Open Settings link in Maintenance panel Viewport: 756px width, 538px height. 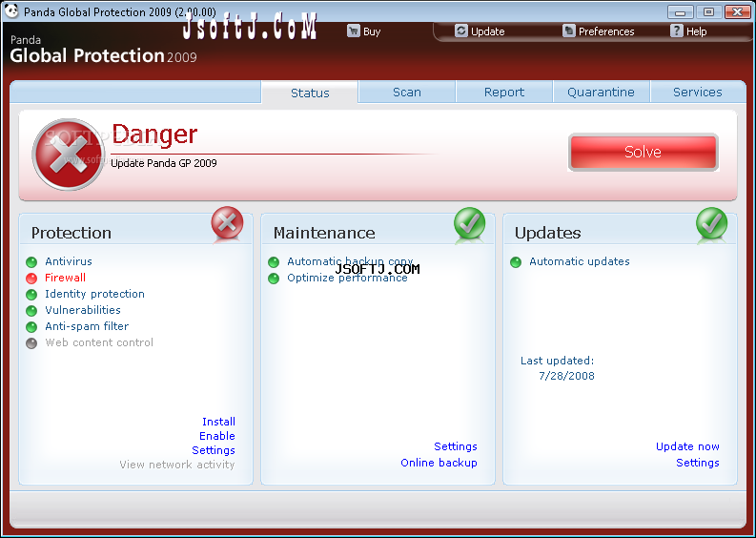point(455,446)
